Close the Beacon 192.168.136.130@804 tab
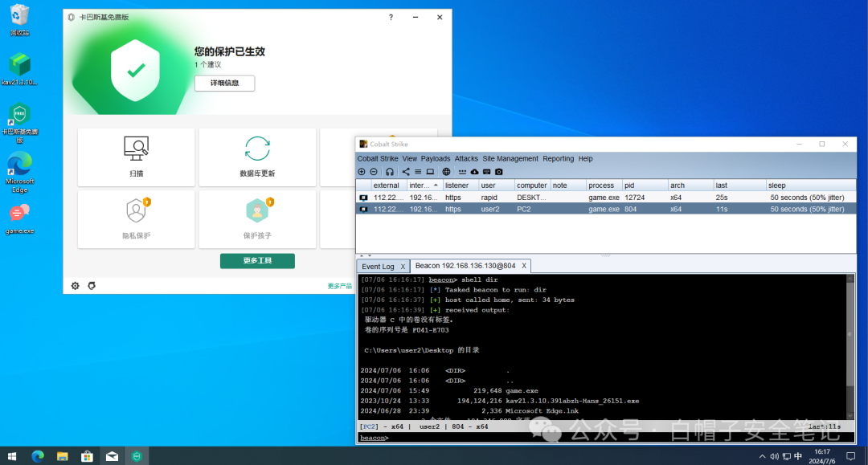The width and height of the screenshot is (868, 465). [524, 266]
